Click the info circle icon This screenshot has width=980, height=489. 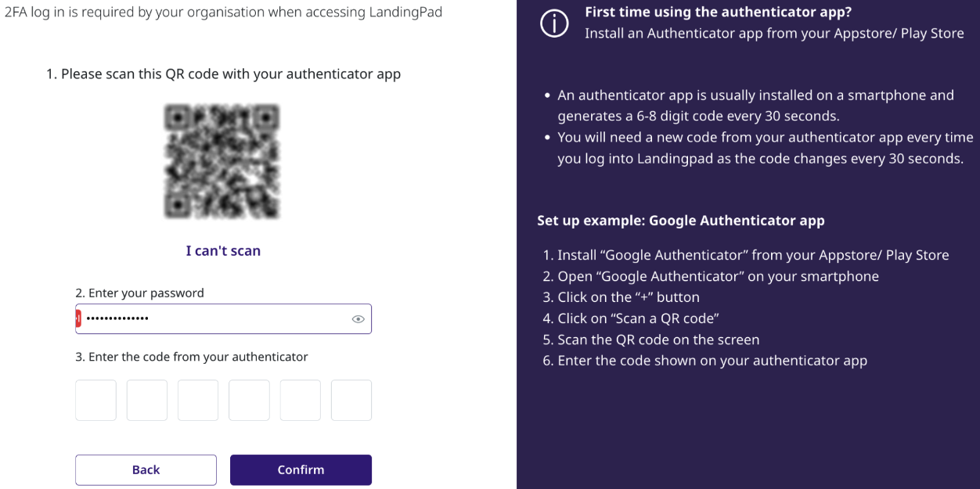pyautogui.click(x=554, y=23)
